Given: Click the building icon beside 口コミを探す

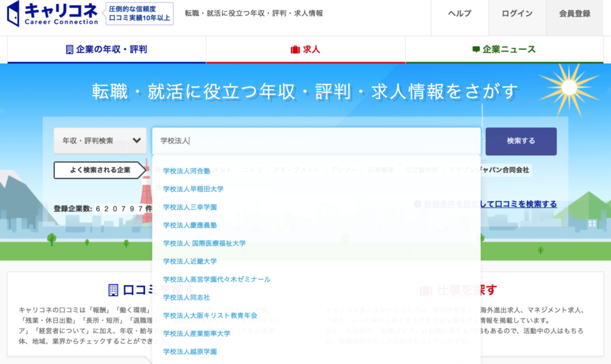Looking at the screenshot, I should (113, 290).
